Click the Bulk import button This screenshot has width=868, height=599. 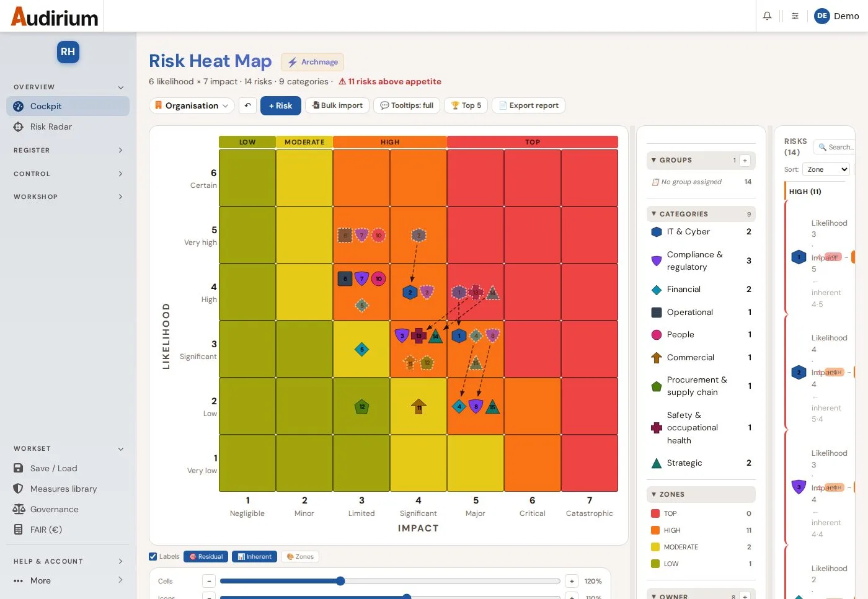pos(337,105)
